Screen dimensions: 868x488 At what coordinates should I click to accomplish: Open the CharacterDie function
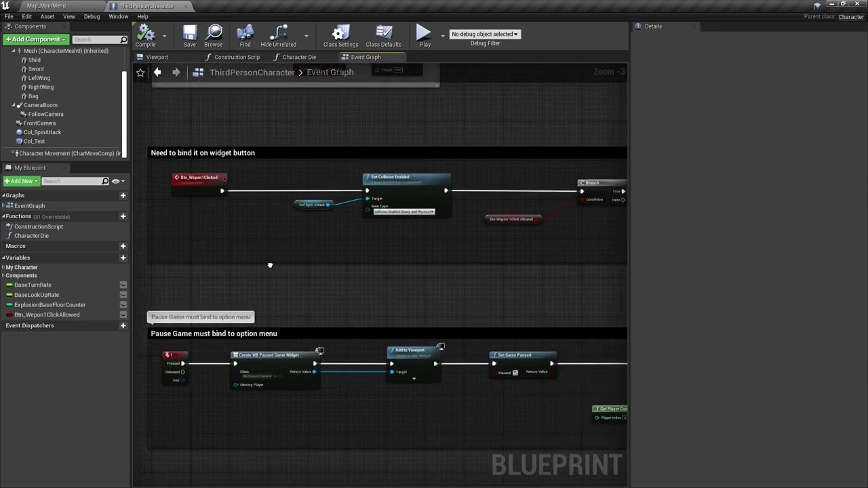coord(31,236)
